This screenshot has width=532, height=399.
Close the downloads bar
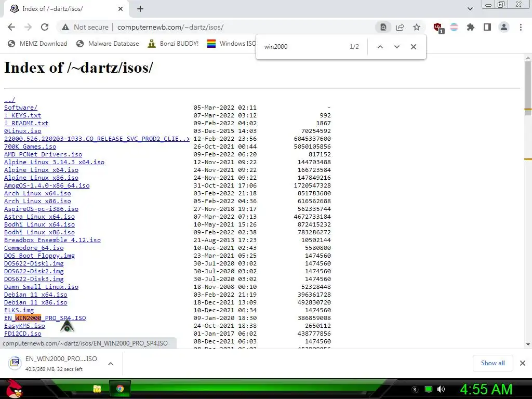[523, 363]
